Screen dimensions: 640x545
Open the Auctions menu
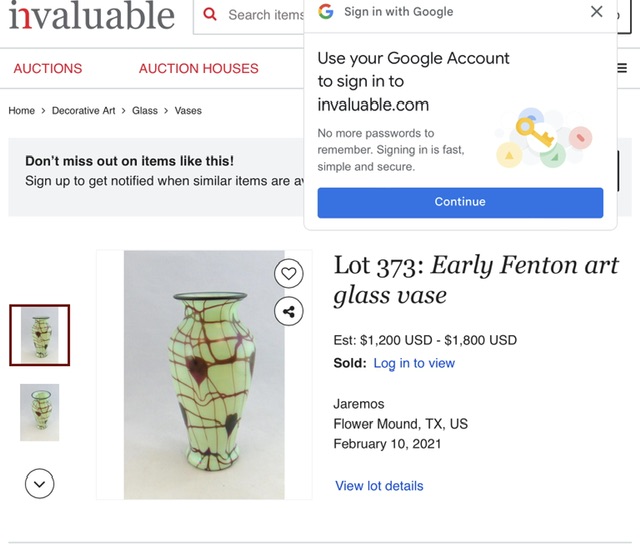[x=48, y=69]
